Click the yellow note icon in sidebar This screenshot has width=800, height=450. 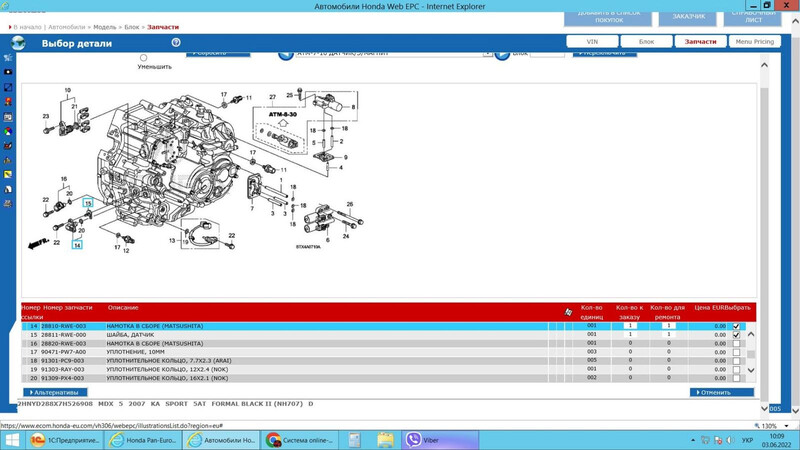[8, 174]
